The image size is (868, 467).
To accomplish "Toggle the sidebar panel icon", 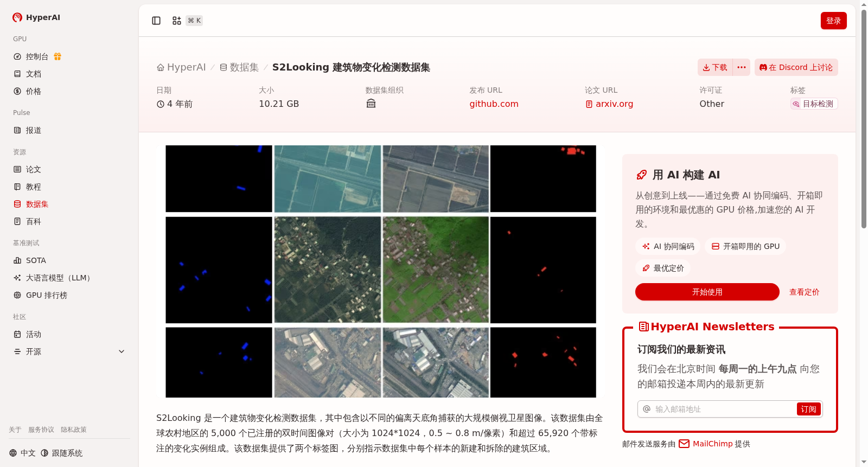I will click(x=156, y=21).
